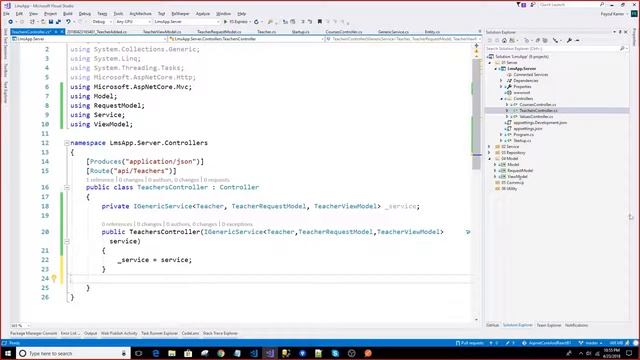Select ValuesController.cs in Solution Explorer
The height and width of the screenshot is (360, 640).
point(536,117)
